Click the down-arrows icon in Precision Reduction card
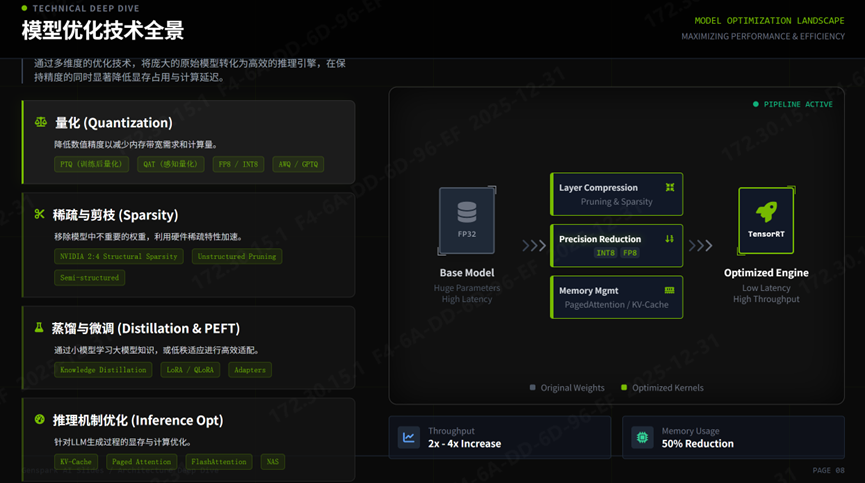The height and width of the screenshot is (483, 865). (669, 239)
